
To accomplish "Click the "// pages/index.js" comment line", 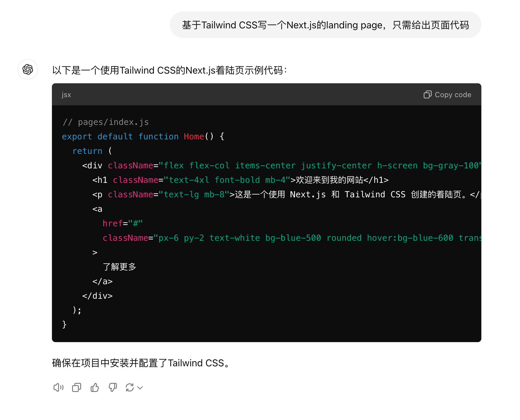I will [106, 122].
